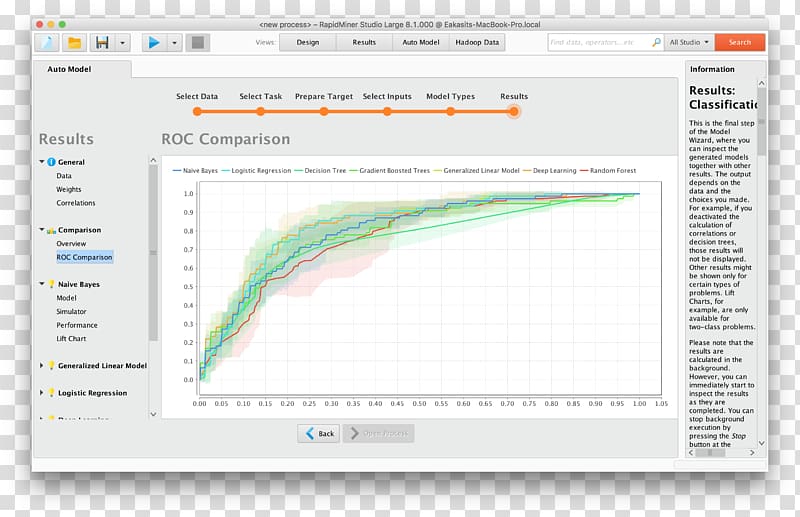Open process via the folder icon

[74, 42]
